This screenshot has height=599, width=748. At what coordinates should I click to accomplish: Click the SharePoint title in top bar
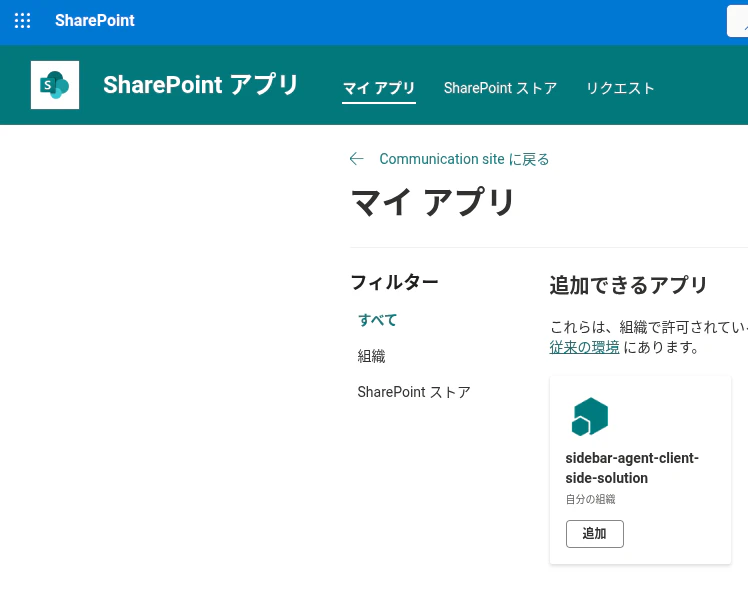tap(95, 21)
